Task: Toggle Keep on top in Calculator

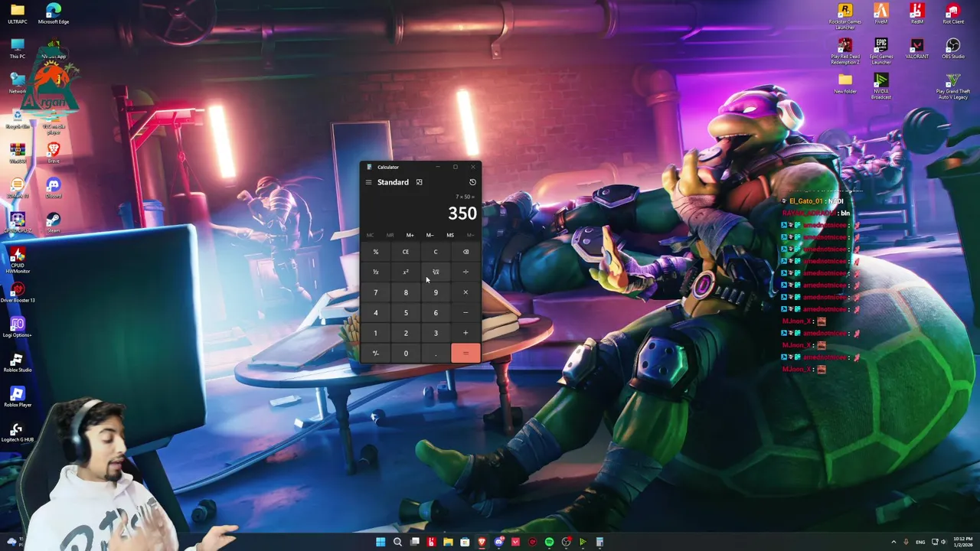Action: click(x=419, y=182)
